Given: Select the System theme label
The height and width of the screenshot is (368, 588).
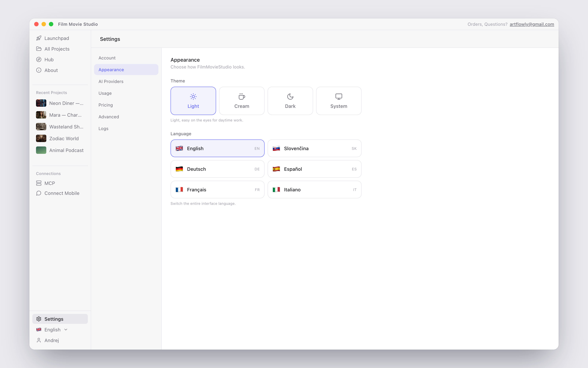Looking at the screenshot, I should pyautogui.click(x=339, y=106).
